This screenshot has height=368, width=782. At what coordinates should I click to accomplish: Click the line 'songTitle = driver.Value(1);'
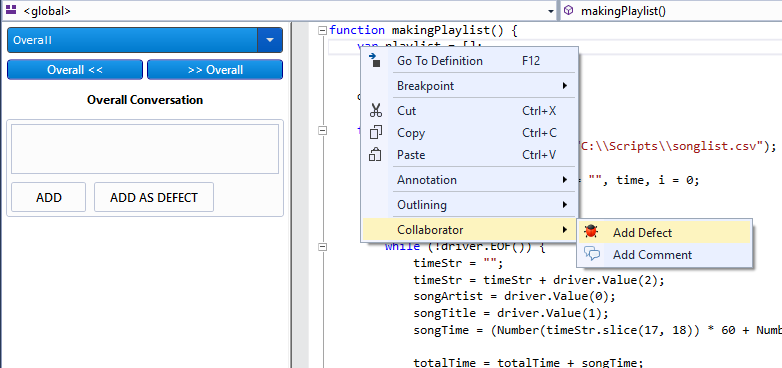[x=511, y=313]
